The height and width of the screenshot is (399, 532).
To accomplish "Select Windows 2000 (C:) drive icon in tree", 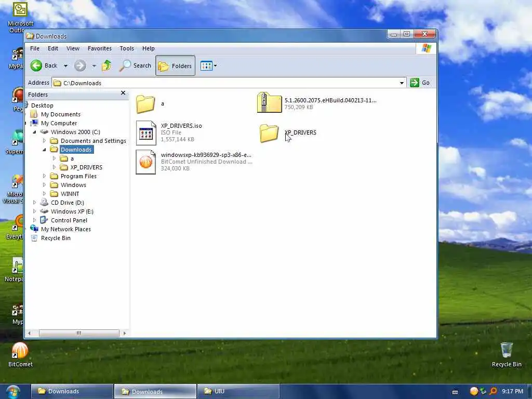I will [x=44, y=131].
